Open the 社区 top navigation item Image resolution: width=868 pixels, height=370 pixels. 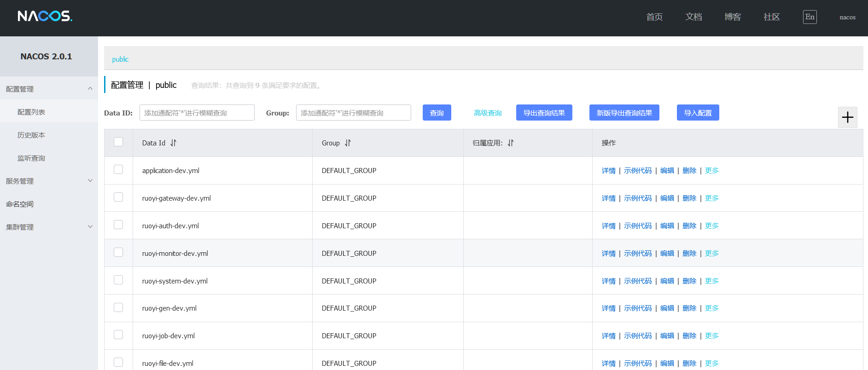tap(772, 17)
